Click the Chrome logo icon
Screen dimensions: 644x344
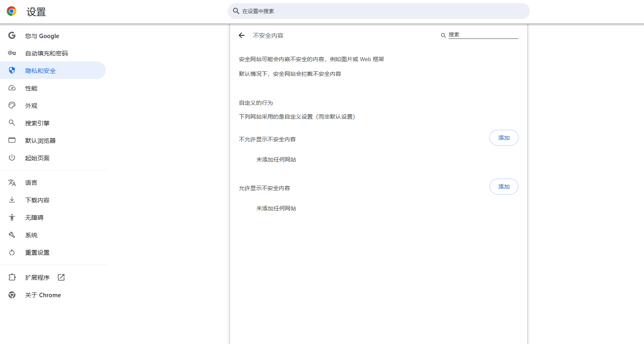pyautogui.click(x=12, y=11)
